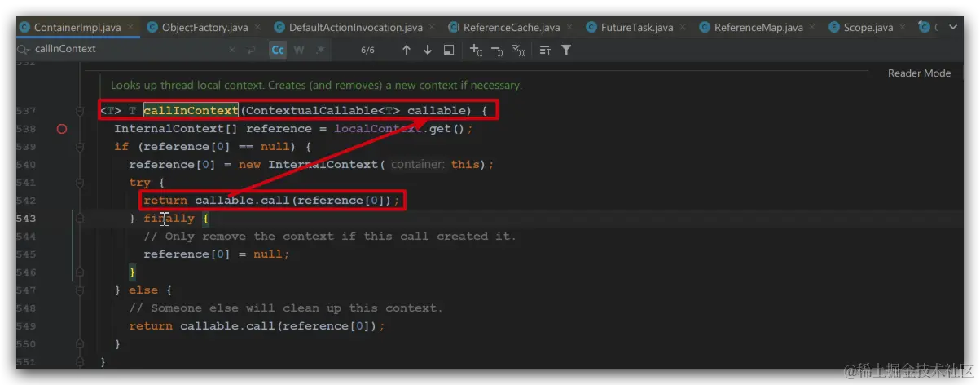This screenshot has height=385, width=980.
Task: Close the Scope.java tab
Action: pyautogui.click(x=901, y=28)
